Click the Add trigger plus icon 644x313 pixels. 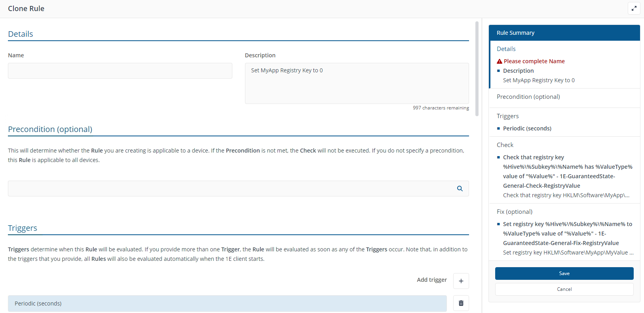tap(461, 281)
